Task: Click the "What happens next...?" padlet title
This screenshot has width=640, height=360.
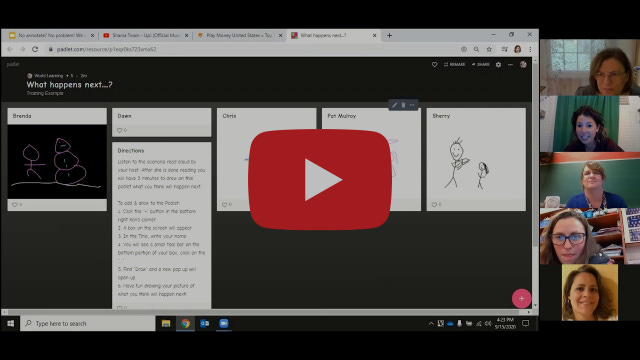Action: [69, 84]
